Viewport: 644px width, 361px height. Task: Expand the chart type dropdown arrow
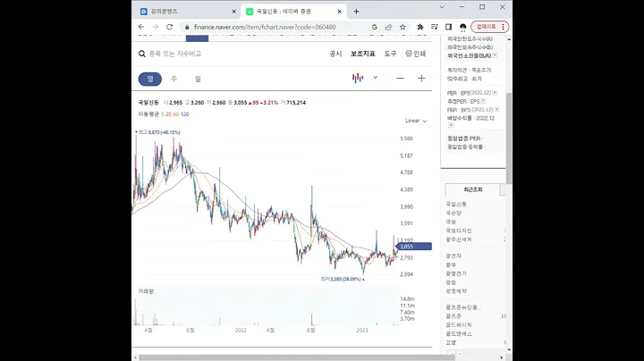click(375, 78)
